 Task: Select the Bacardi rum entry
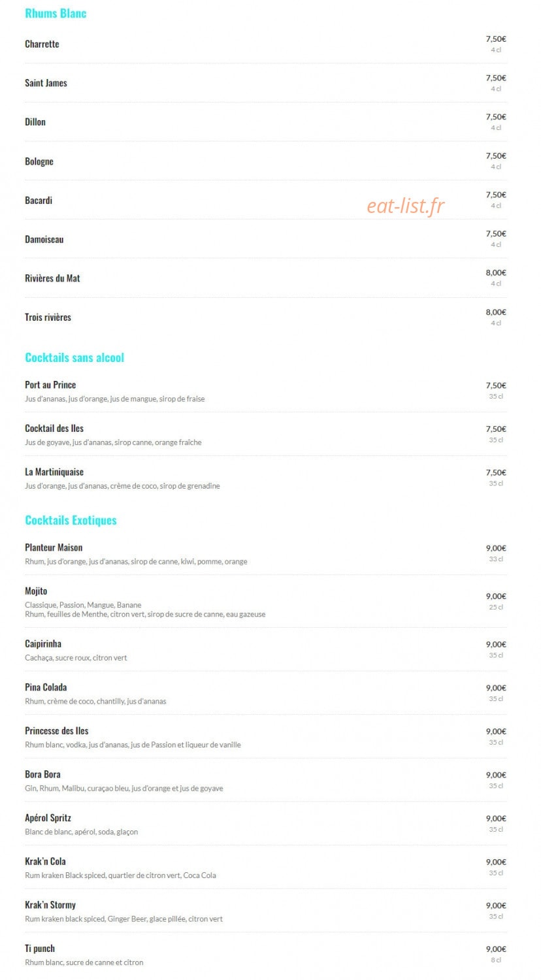39,200
